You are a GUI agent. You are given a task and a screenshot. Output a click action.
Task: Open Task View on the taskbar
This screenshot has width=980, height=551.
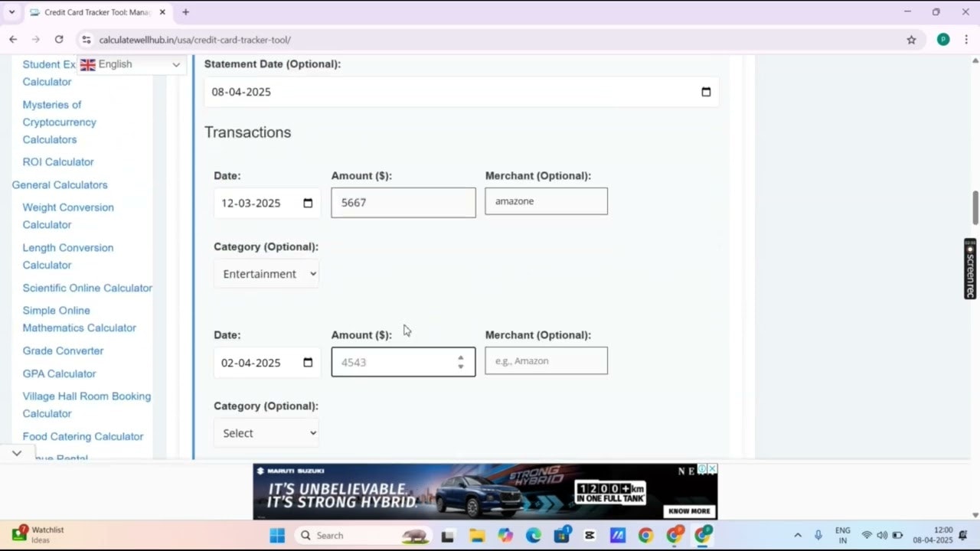447,536
